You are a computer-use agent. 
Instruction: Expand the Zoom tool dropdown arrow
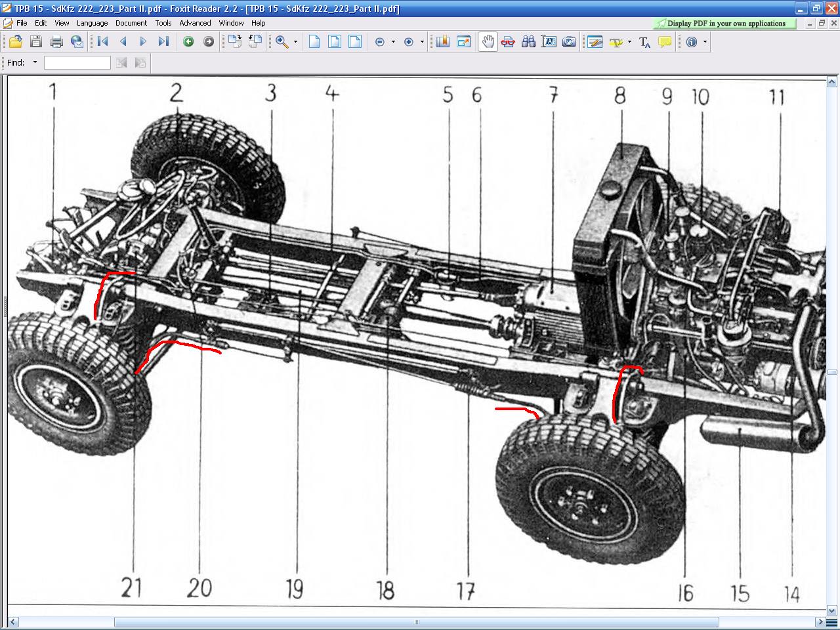tap(295, 42)
